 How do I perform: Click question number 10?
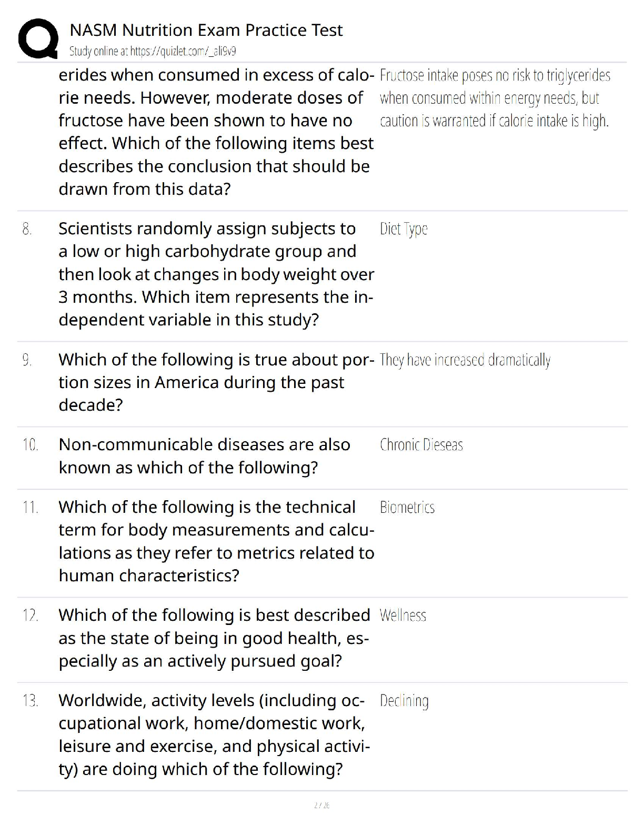(30, 445)
